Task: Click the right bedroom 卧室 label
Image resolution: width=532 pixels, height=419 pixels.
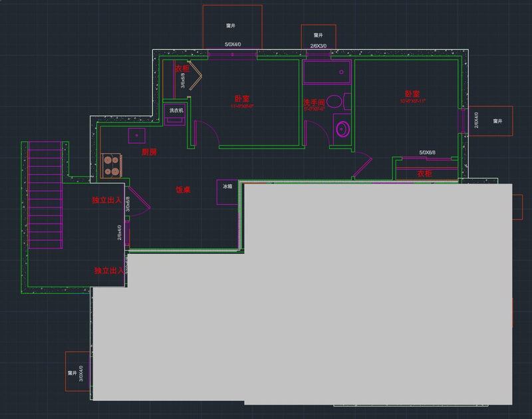Action: (412, 94)
